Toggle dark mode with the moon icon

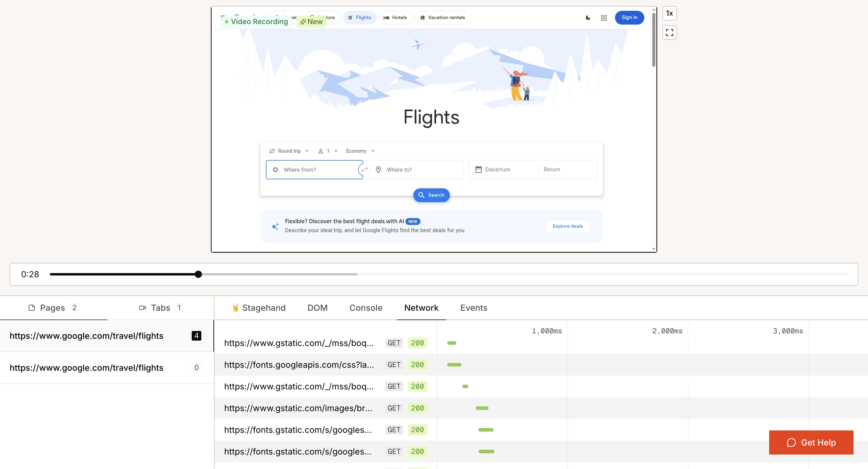(588, 18)
